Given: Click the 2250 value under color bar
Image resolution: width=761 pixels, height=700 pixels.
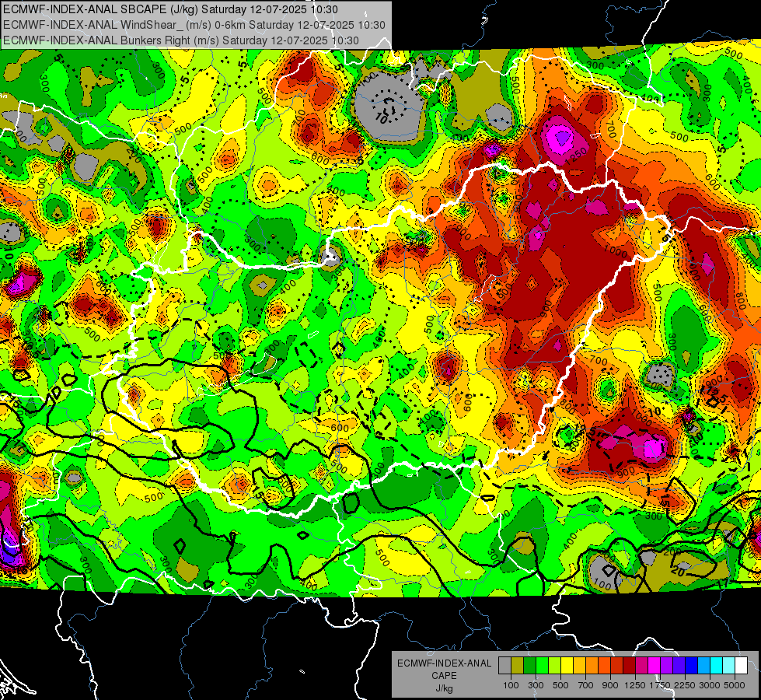Looking at the screenshot, I should tap(685, 685).
